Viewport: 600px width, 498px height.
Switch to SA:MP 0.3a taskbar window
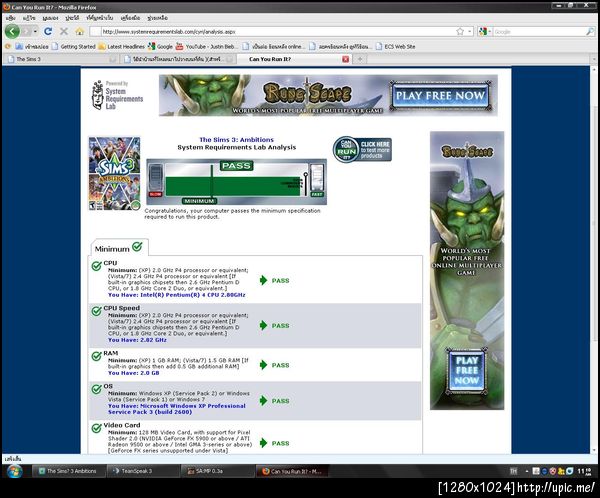point(217,471)
